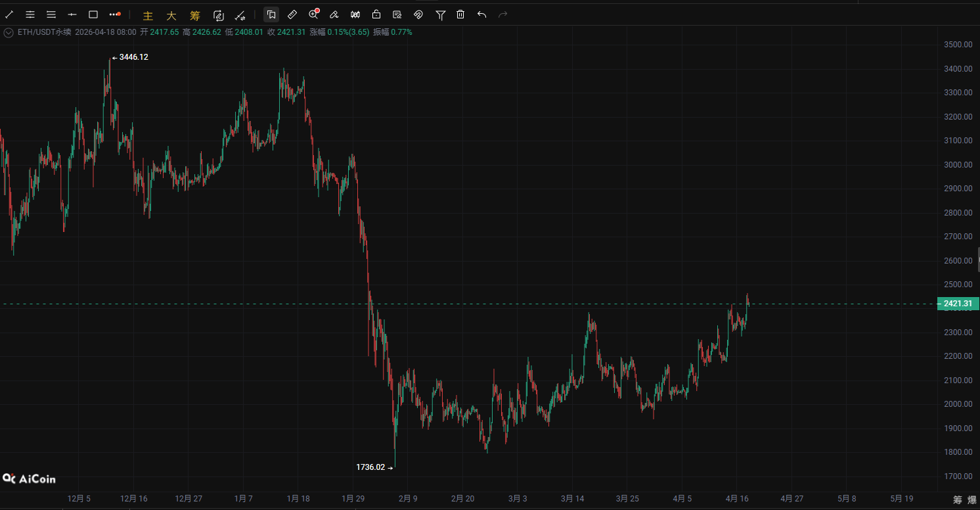Click the 3000.00 price axis label

958,165
